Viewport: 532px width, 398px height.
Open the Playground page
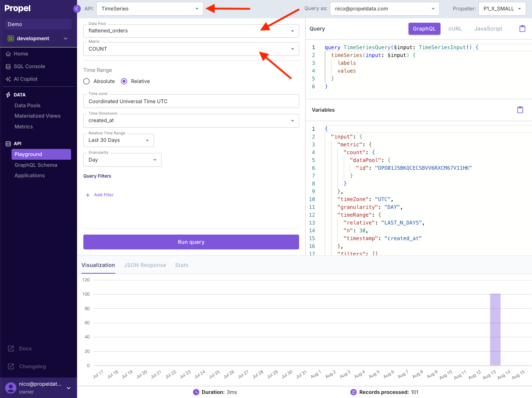[41, 154]
